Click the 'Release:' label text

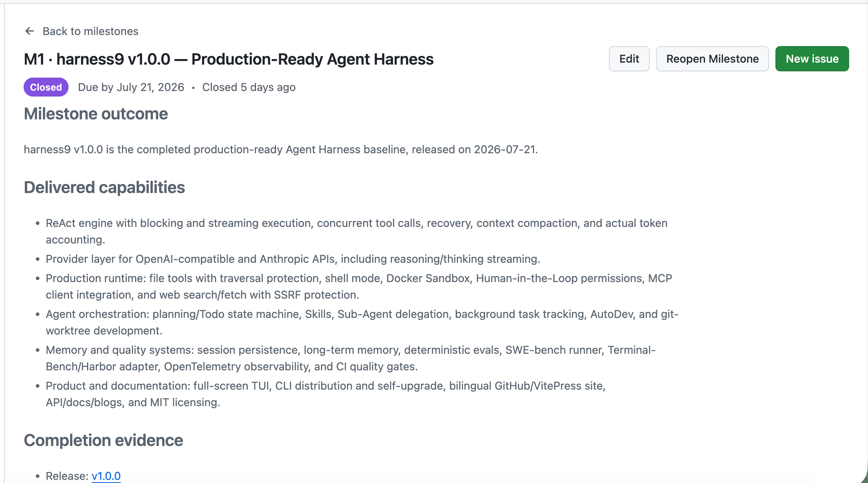pyautogui.click(x=67, y=476)
